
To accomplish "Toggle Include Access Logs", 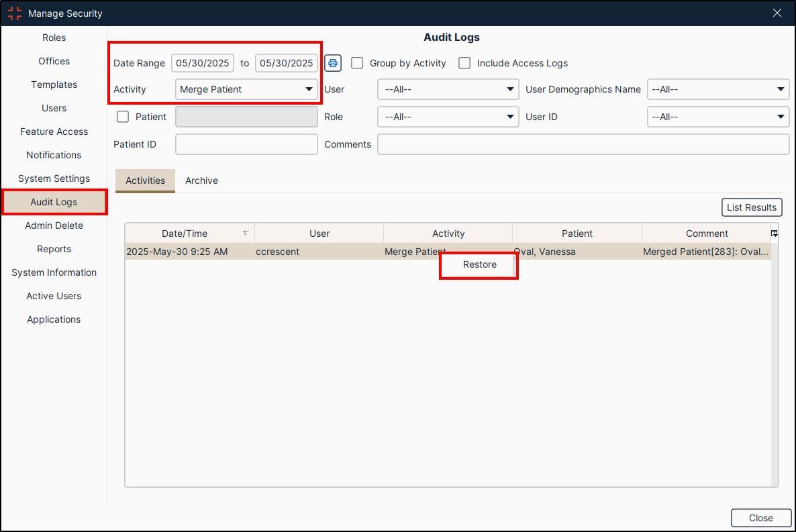I will click(464, 62).
